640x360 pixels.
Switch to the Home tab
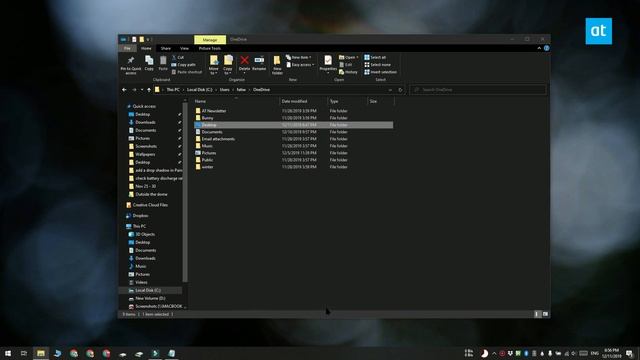click(x=146, y=48)
